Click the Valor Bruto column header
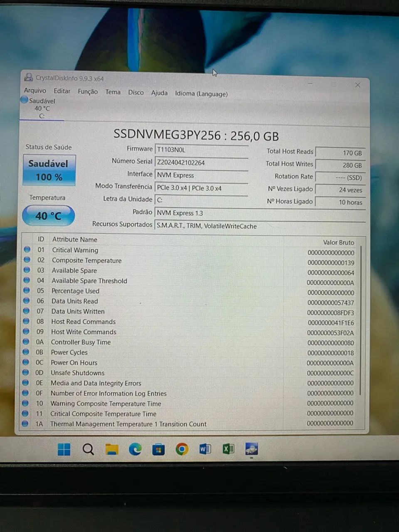Image resolution: width=399 pixels, height=532 pixels. (x=338, y=242)
